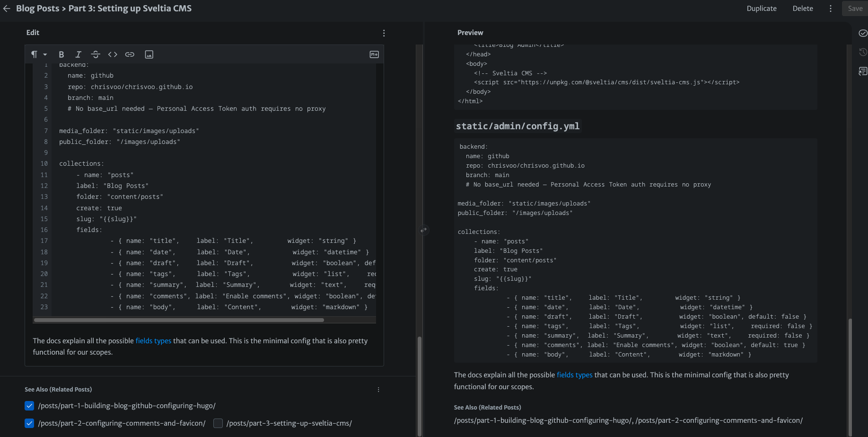Open revision history icon in right sidebar

pos(863,52)
